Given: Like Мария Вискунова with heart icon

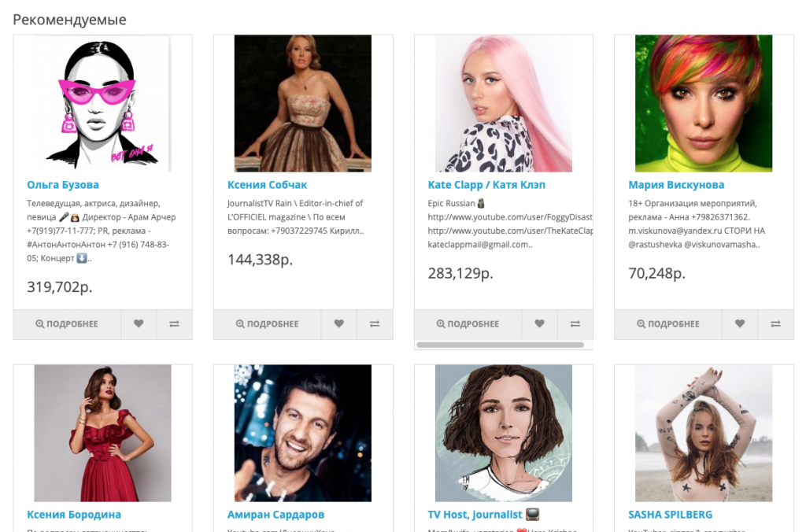Looking at the screenshot, I should tap(740, 323).
